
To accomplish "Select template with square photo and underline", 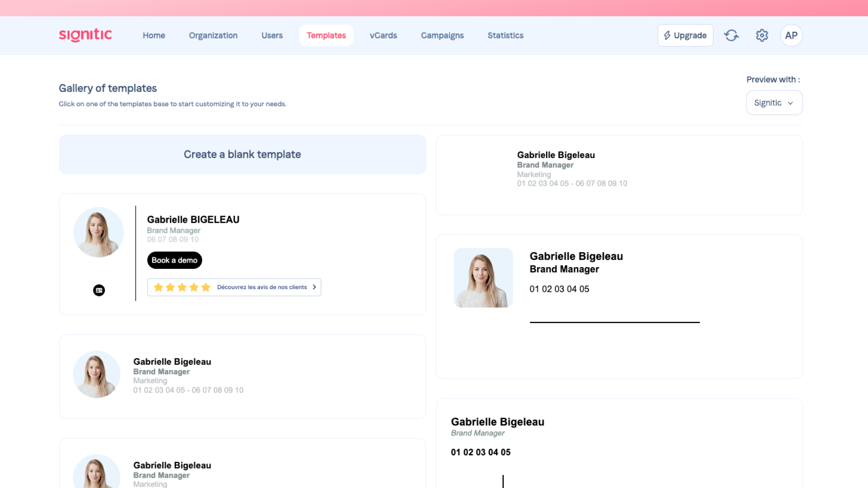I will 619,306.
